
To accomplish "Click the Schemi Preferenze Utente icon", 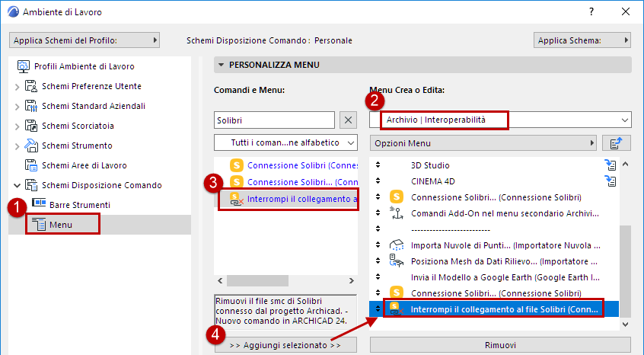I will pos(30,86).
